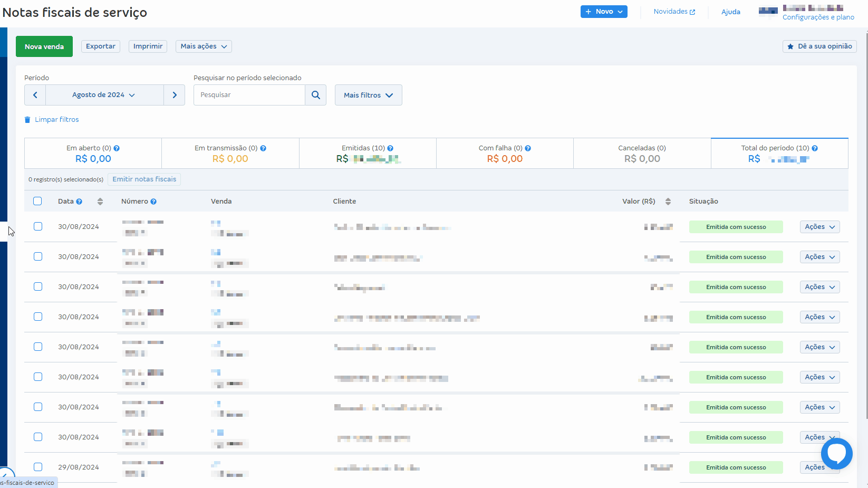Open Mais ações dropdown menu
The height and width of the screenshot is (488, 868).
tap(204, 46)
